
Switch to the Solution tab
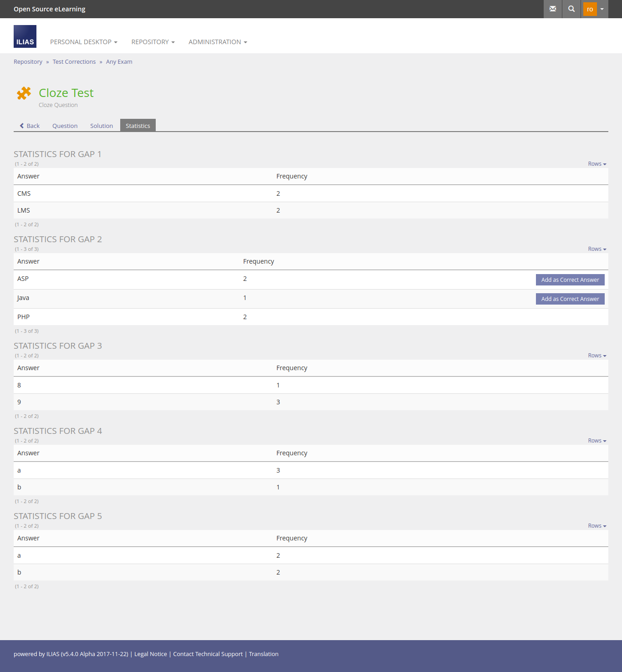coord(102,126)
